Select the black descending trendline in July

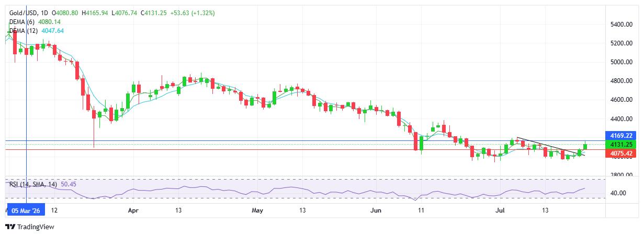pyautogui.click(x=550, y=146)
